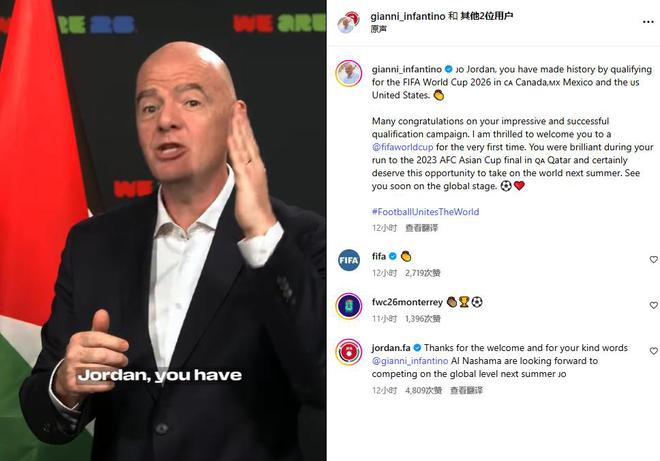Open the @fifaworldcup mention link
Screen dimensions: 660x461
coord(402,147)
